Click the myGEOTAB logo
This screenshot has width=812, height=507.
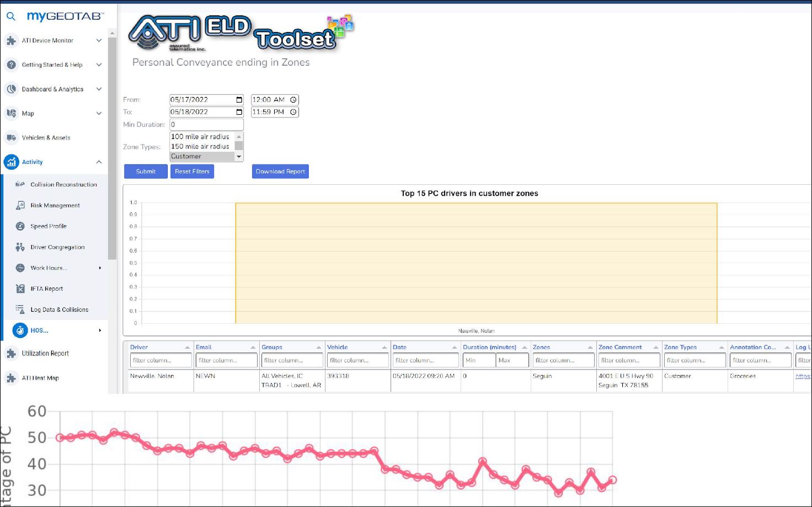click(65, 16)
